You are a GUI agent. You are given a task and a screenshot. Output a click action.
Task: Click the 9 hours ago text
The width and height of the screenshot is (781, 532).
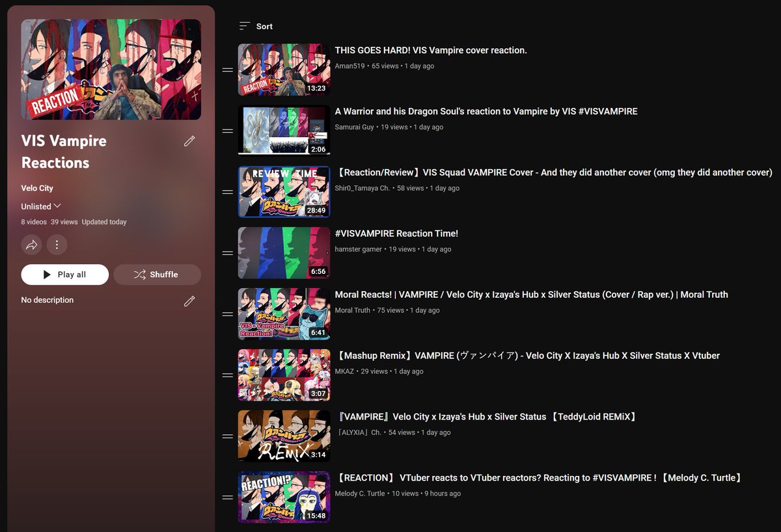point(443,494)
